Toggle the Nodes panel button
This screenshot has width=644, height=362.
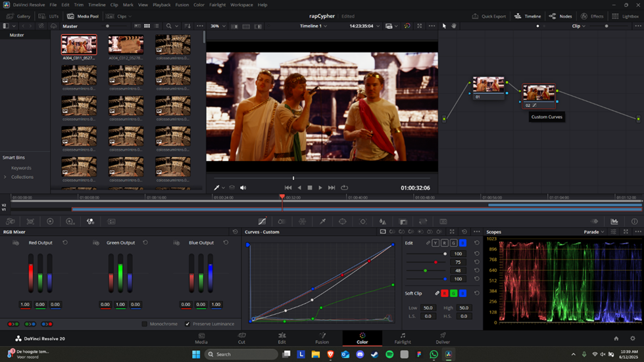click(560, 16)
